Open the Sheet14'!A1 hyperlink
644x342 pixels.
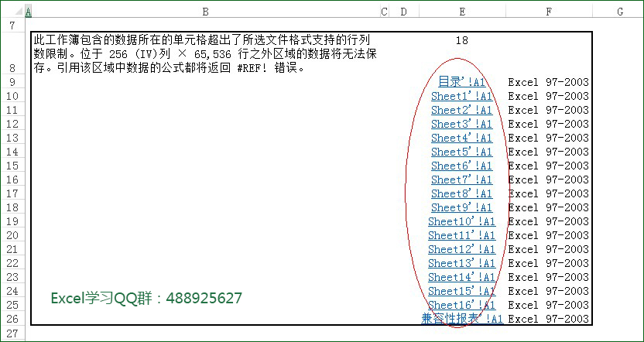point(461,278)
